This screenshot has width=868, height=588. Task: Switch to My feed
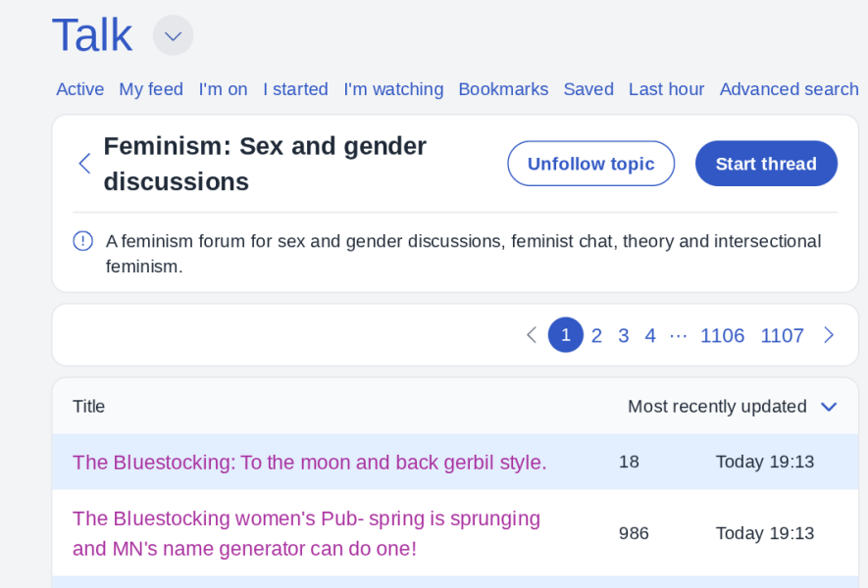[x=151, y=89]
